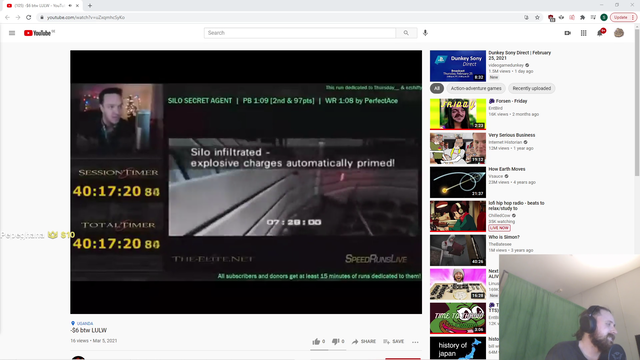The image size is (640, 360).
Task: Click the video player area
Action: [x=246, y=182]
